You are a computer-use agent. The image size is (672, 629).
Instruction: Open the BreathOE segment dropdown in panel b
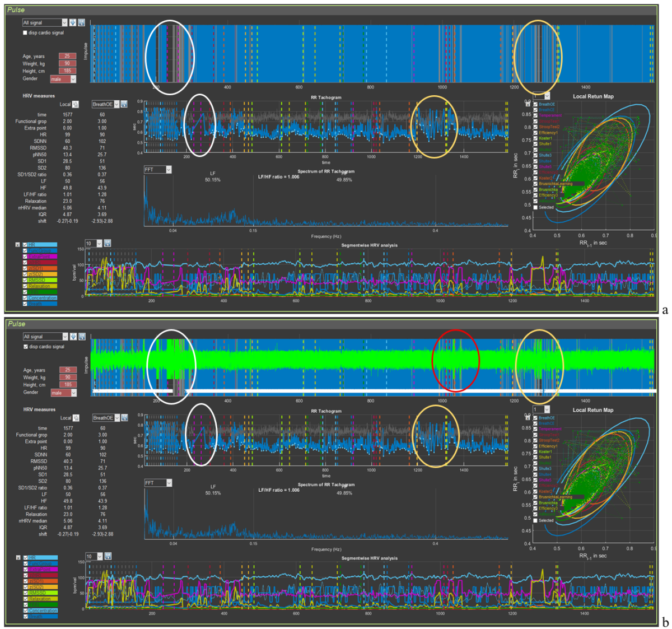[117, 418]
